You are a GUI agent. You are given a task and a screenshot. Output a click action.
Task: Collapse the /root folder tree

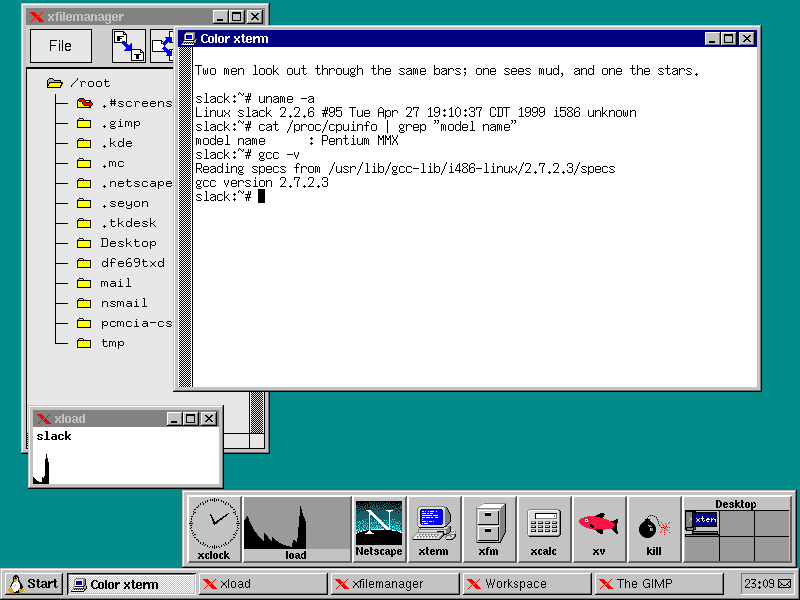tap(55, 83)
